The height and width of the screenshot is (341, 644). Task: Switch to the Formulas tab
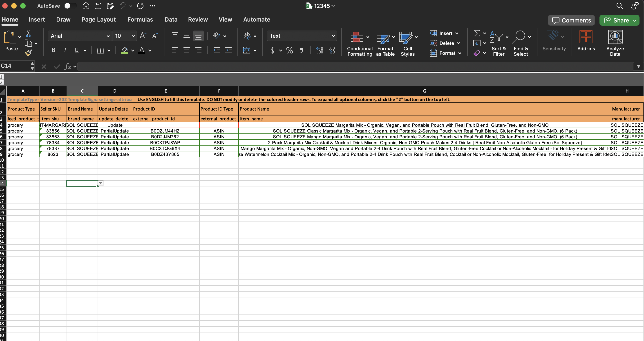tap(140, 20)
